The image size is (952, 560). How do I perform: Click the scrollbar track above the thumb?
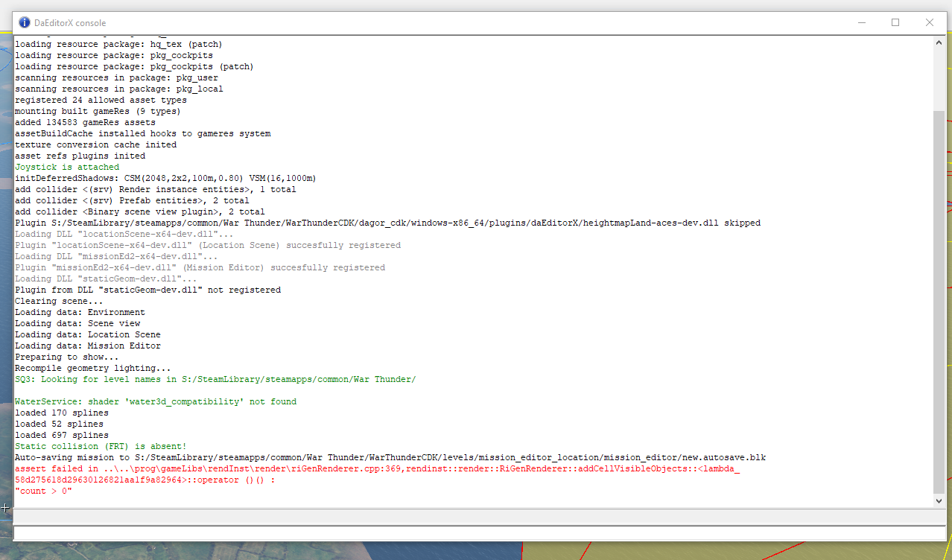939,78
